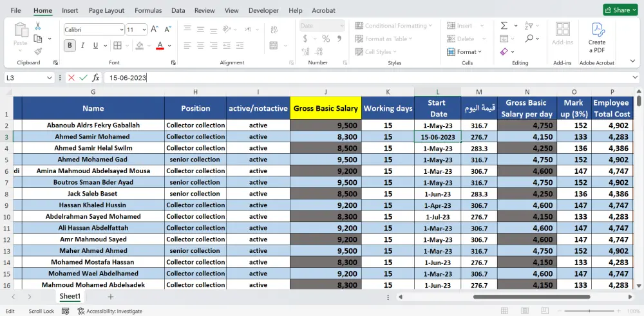Image resolution: width=644 pixels, height=316 pixels.
Task: Toggle Bold formatting
Action: (x=70, y=45)
